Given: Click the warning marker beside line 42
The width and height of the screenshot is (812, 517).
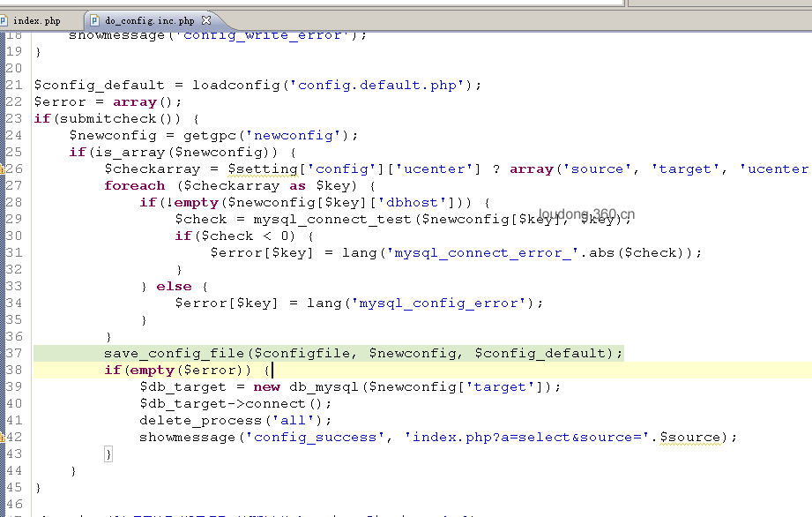Looking at the screenshot, I should click(2, 438).
